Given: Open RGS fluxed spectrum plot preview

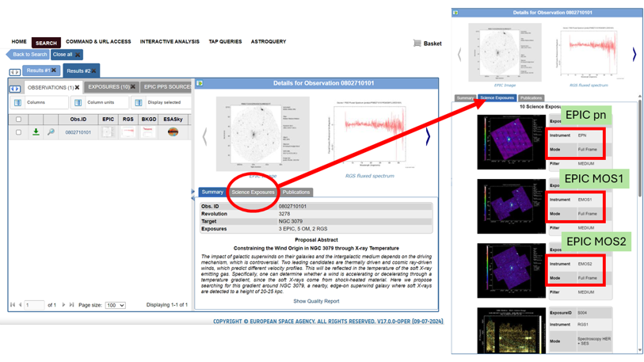Looking at the screenshot, I should (370, 134).
